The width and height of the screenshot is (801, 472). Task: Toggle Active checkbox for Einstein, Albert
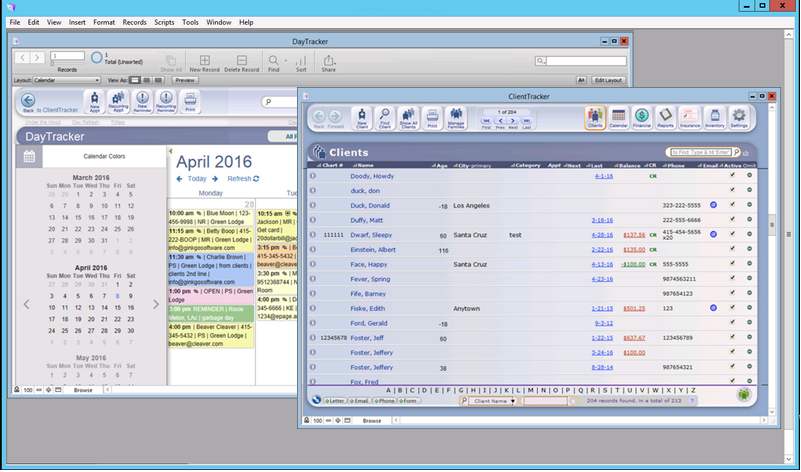click(x=733, y=249)
